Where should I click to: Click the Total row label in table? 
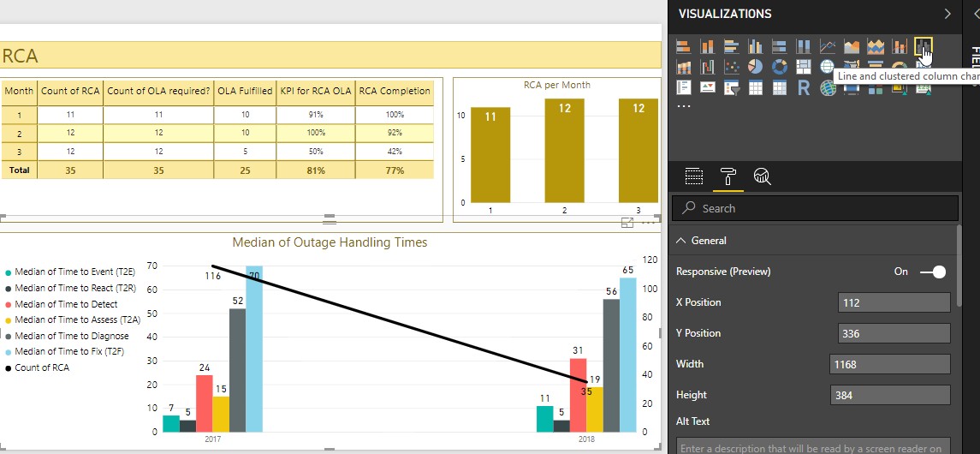coord(19,170)
